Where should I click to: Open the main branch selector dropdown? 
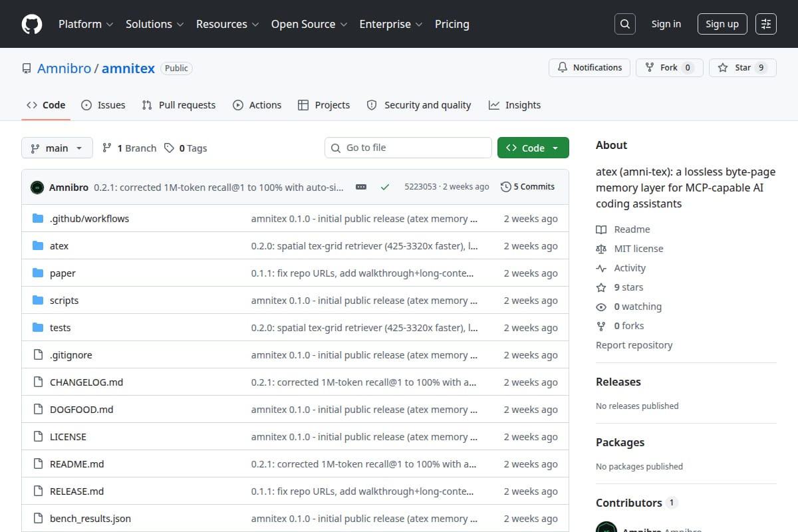pyautogui.click(x=57, y=148)
